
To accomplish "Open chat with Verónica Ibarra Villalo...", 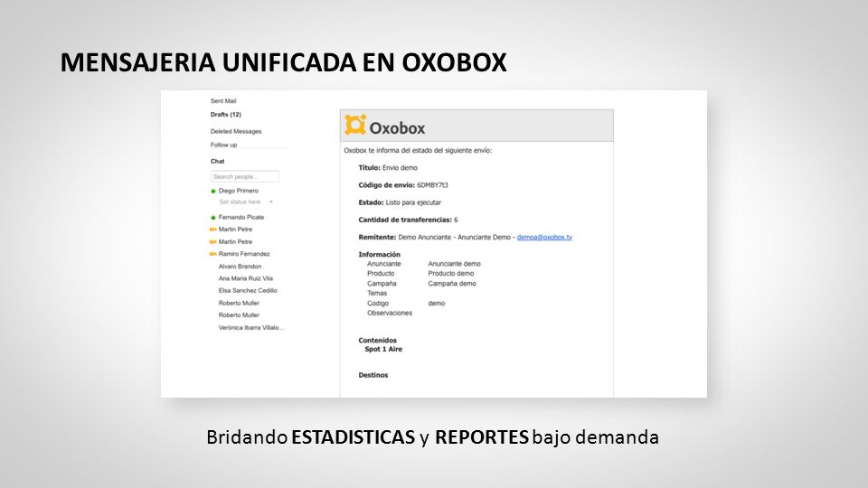I will (251, 327).
